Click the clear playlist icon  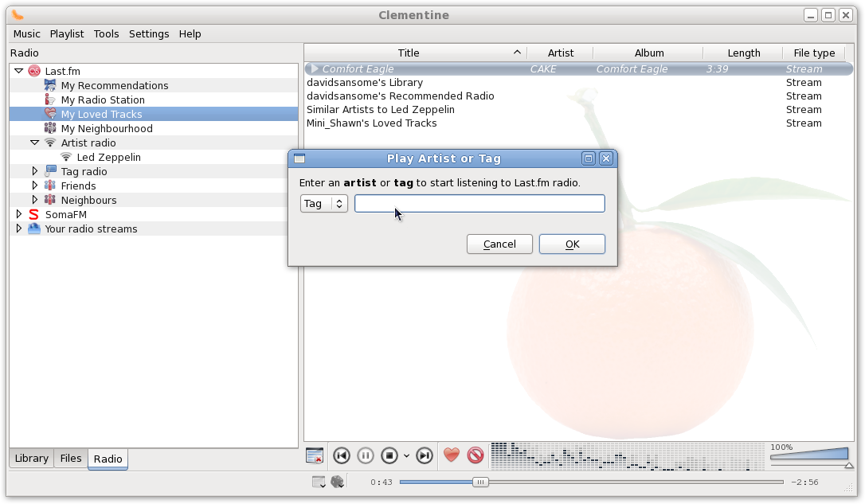(315, 455)
